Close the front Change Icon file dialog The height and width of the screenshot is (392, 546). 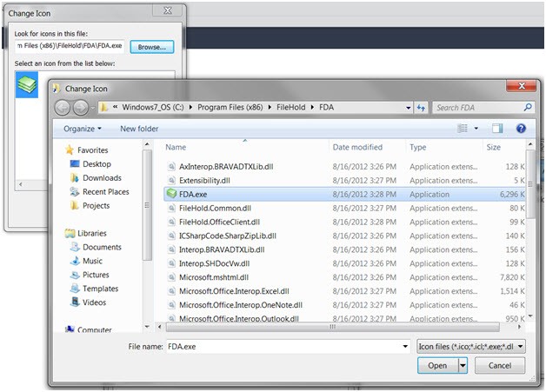(x=522, y=86)
